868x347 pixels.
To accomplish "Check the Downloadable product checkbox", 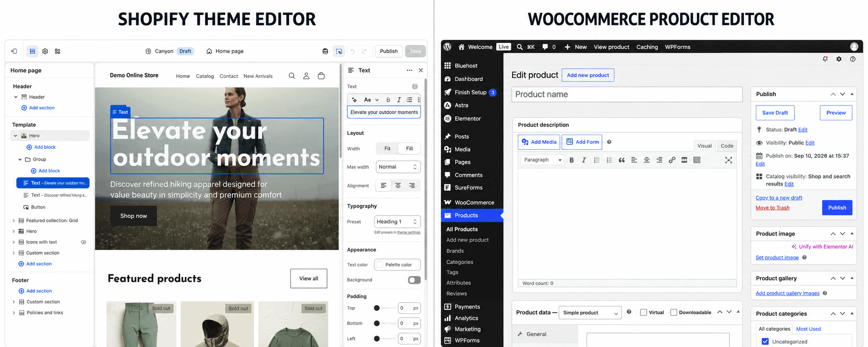I will click(674, 312).
